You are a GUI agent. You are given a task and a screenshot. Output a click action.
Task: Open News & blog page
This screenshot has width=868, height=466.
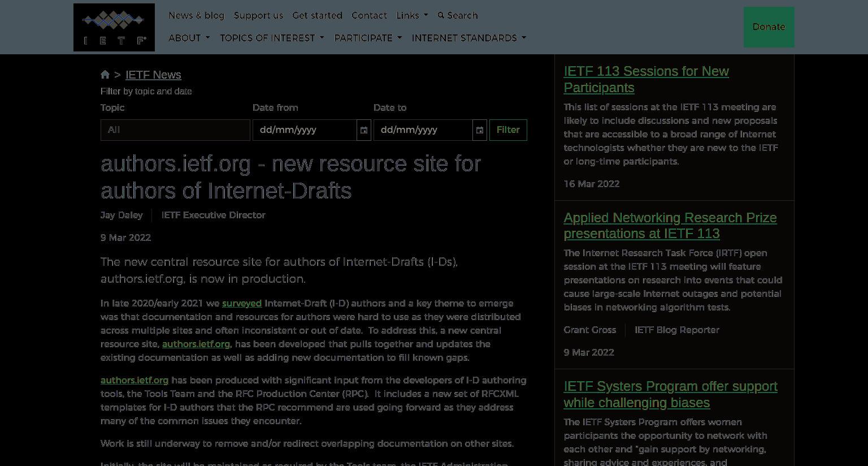pos(196,15)
